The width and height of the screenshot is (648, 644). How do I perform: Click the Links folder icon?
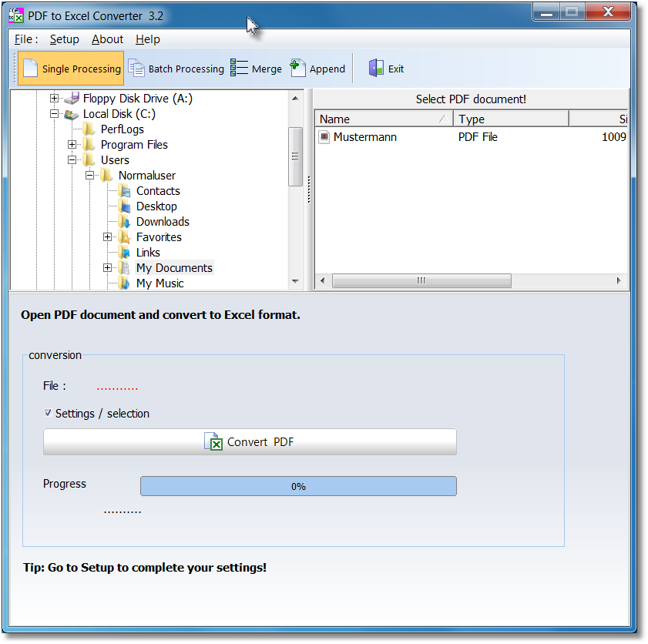pos(124,253)
